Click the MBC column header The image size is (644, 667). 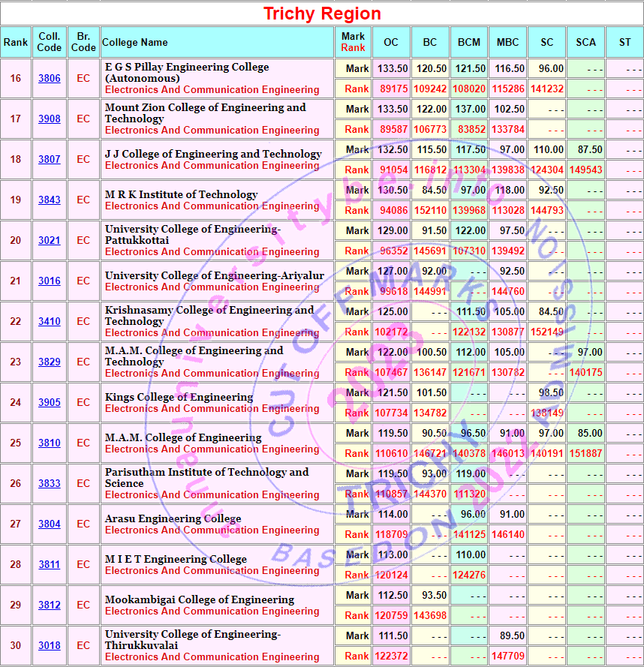507,42
